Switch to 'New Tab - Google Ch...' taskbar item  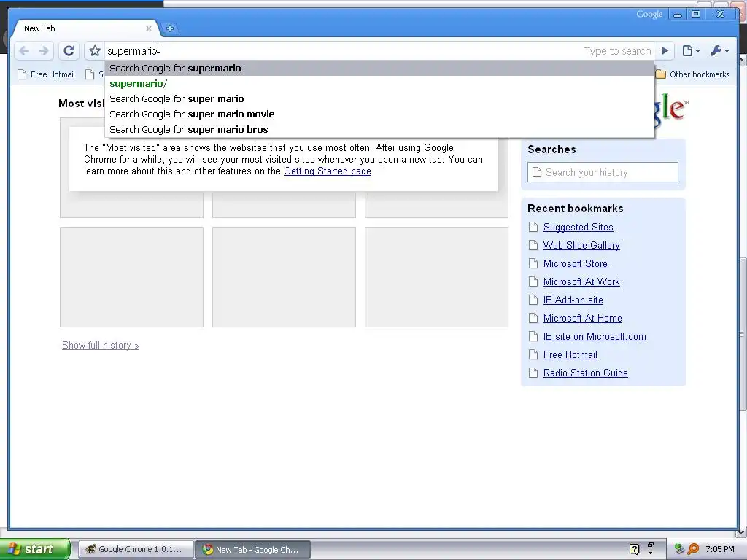click(x=252, y=550)
